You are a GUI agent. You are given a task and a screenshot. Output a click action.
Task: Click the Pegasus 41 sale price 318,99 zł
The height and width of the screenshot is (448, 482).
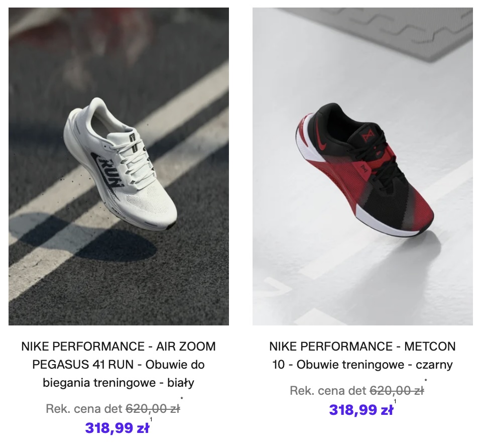[117, 428]
